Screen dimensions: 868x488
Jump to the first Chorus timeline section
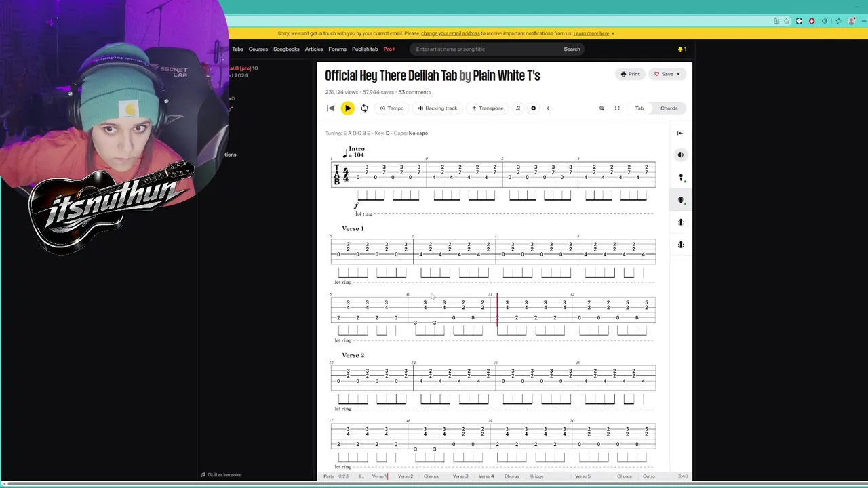pyautogui.click(x=431, y=476)
